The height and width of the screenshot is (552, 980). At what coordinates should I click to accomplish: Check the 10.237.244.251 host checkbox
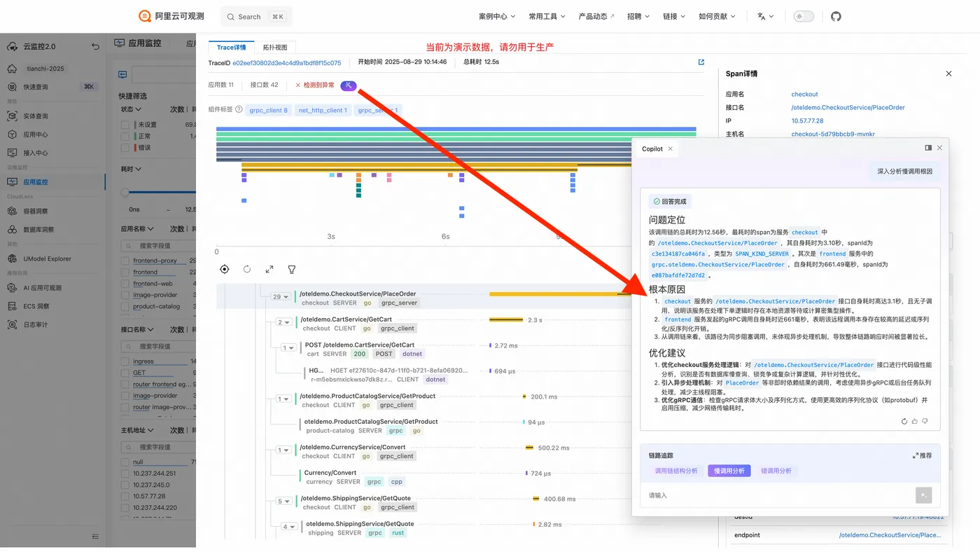click(x=125, y=474)
